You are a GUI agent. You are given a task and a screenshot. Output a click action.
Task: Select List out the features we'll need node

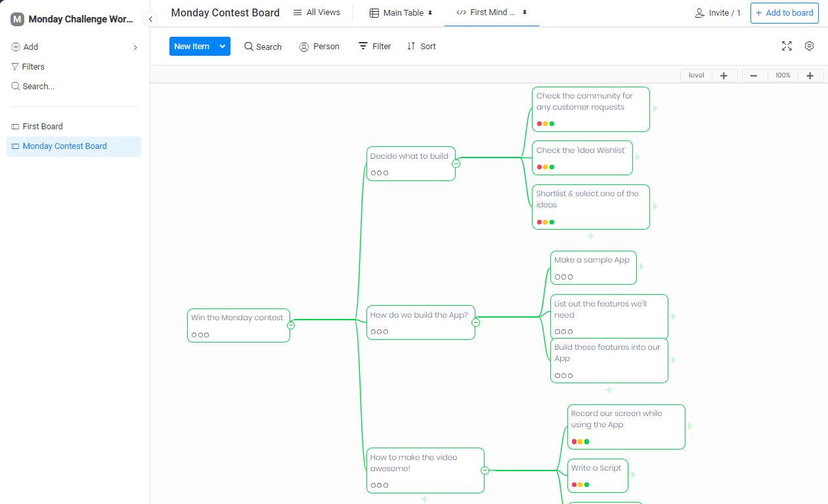[x=609, y=316]
